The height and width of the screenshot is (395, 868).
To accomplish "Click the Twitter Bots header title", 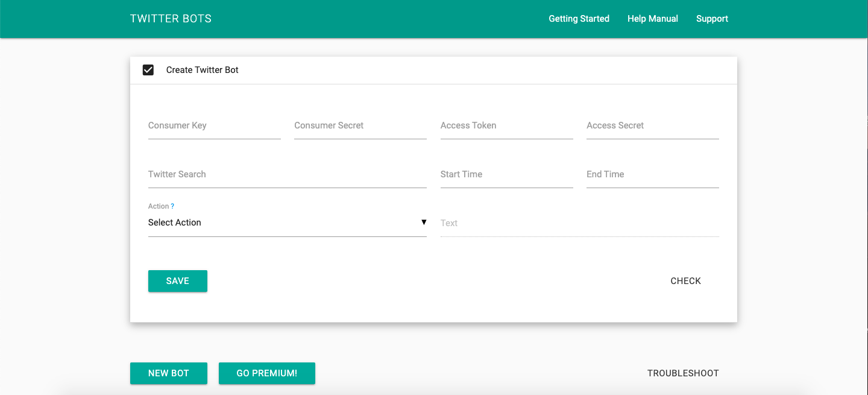I will click(x=171, y=19).
